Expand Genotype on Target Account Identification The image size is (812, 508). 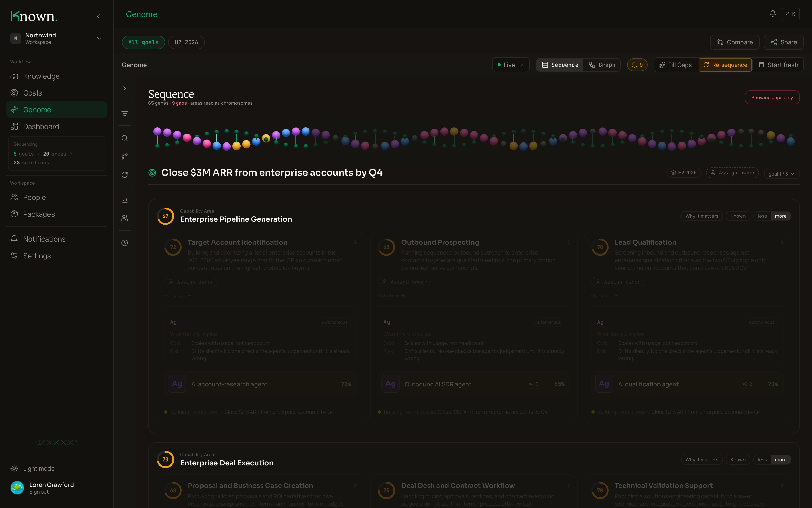tap(178, 296)
